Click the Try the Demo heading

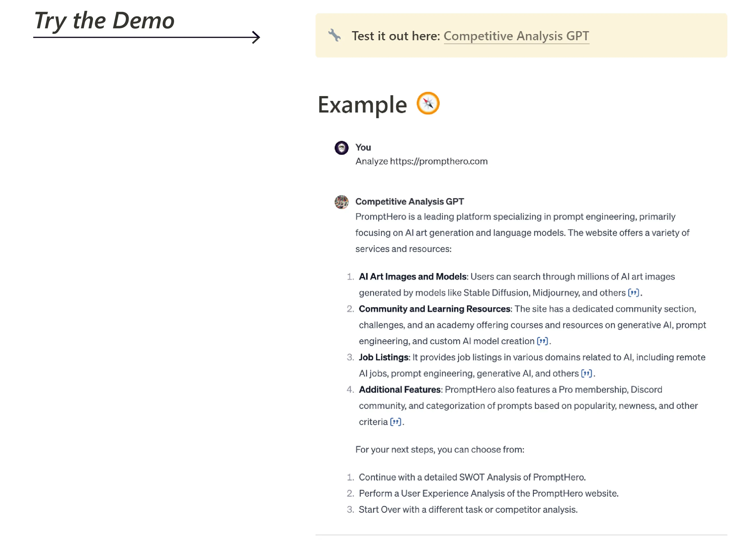(104, 21)
